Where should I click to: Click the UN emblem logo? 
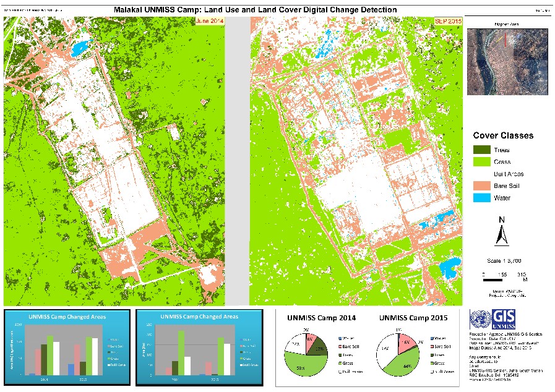pos(479,319)
